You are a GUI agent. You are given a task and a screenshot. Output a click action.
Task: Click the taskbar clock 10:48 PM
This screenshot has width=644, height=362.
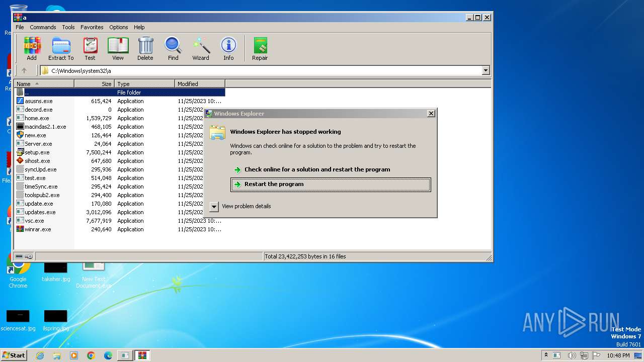point(618,355)
